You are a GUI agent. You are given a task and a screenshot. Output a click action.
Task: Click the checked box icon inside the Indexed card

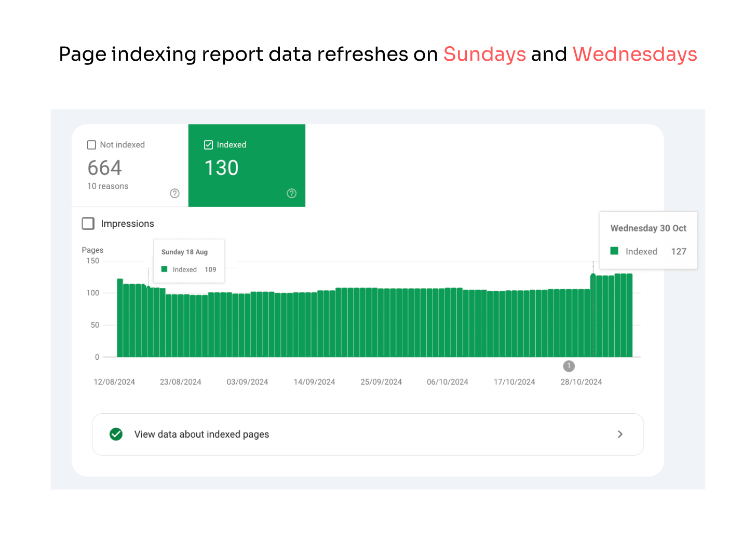[208, 145]
